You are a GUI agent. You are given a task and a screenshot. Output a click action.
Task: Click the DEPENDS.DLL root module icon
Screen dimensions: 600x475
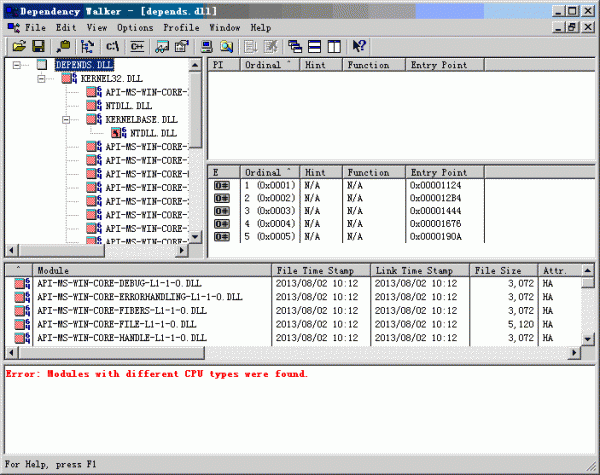pyautogui.click(x=42, y=65)
